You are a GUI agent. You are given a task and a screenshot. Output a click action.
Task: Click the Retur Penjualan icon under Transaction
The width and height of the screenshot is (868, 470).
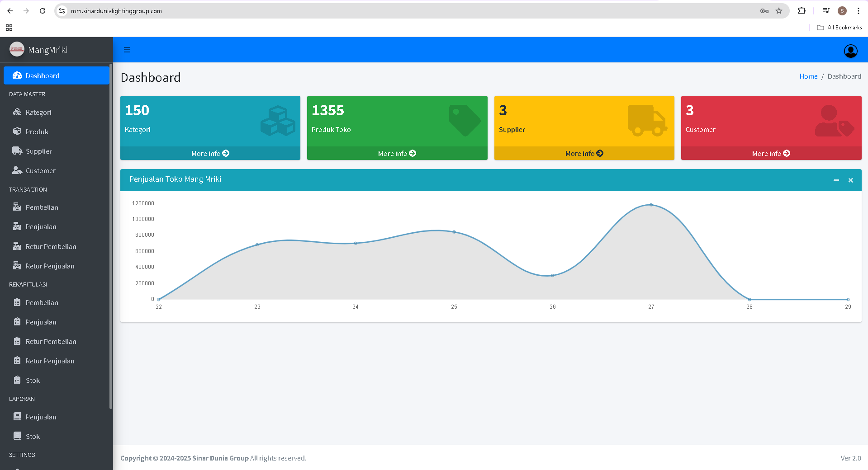coord(17,266)
